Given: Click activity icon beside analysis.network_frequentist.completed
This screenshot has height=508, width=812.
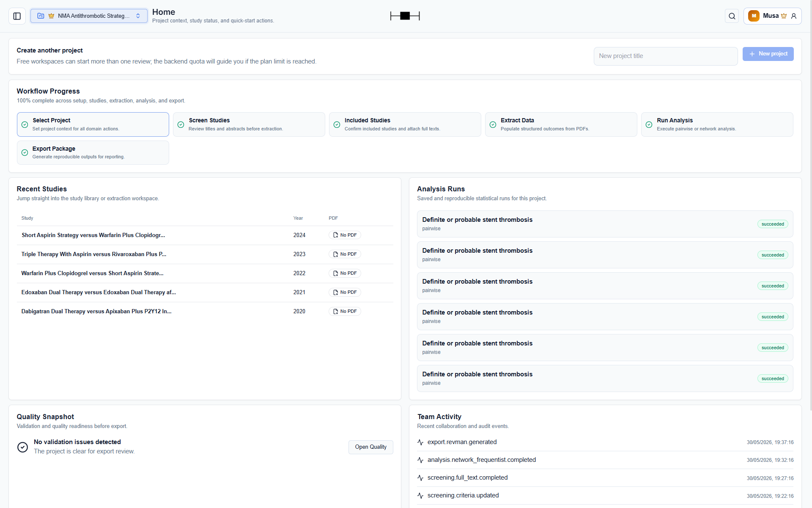Looking at the screenshot, I should pyautogui.click(x=420, y=460).
